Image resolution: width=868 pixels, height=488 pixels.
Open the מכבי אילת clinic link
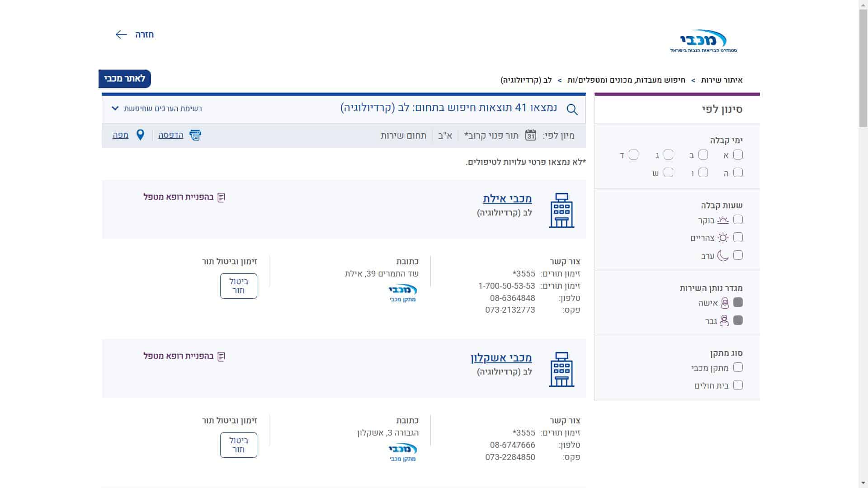click(x=507, y=199)
